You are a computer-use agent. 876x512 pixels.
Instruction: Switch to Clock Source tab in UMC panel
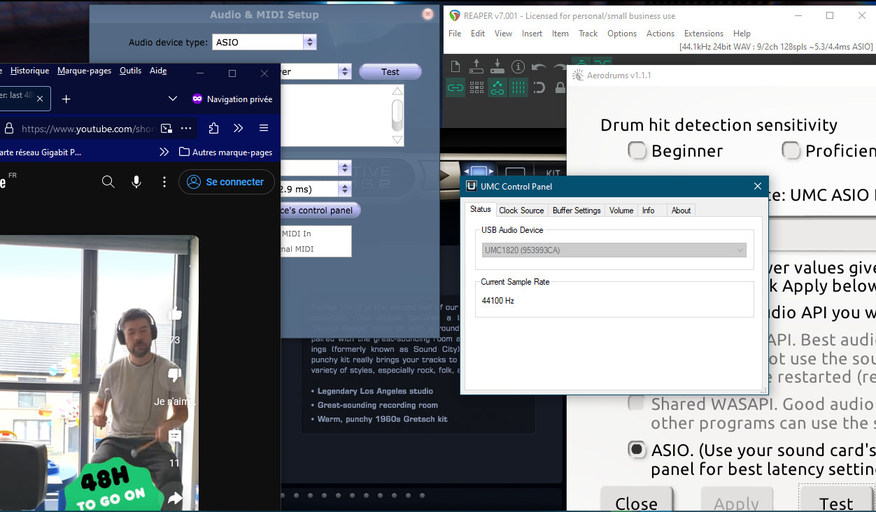[x=521, y=210]
